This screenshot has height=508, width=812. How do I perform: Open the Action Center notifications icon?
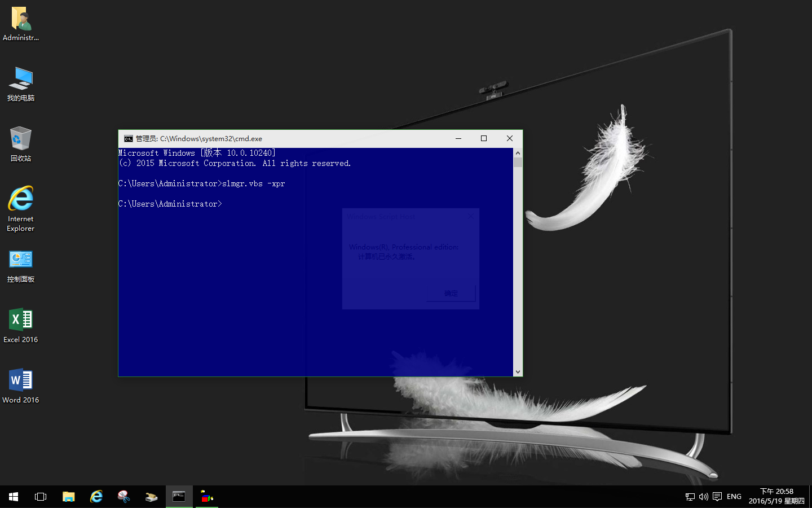[x=717, y=497]
